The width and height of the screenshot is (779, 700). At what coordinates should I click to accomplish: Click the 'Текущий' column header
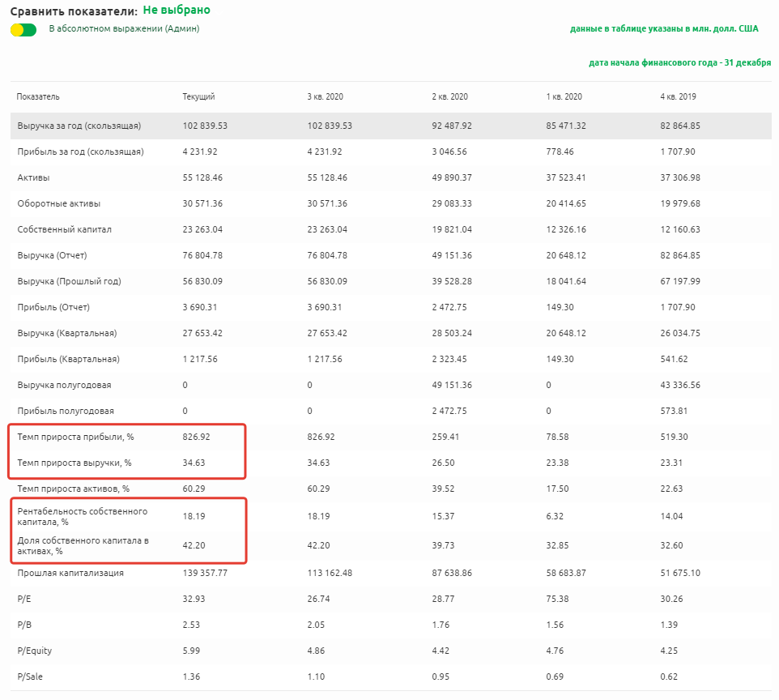[x=198, y=96]
